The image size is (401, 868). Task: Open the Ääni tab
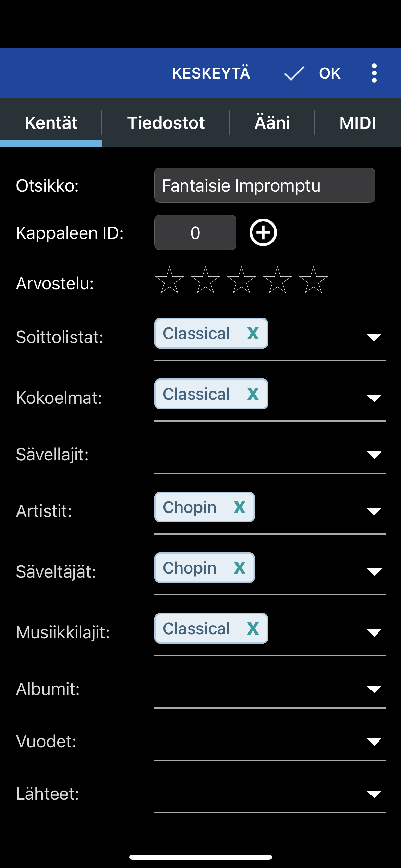[272, 123]
